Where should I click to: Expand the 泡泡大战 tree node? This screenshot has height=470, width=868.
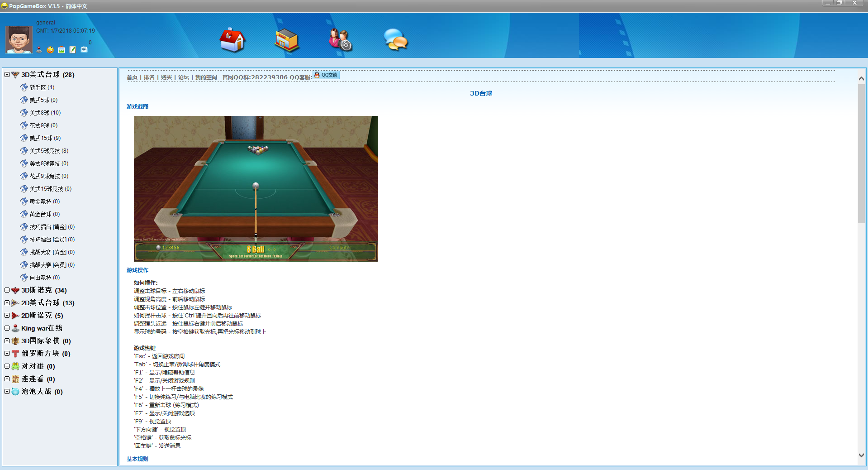(7, 391)
